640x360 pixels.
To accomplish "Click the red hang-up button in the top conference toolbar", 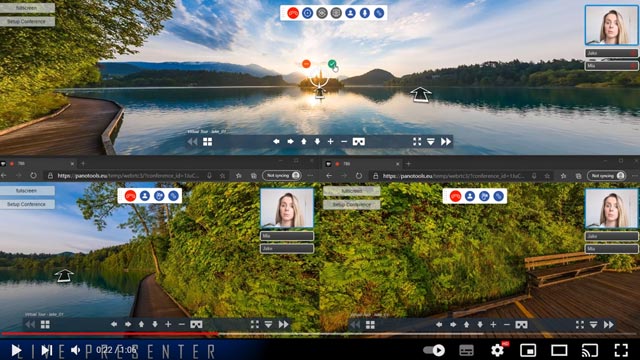I will point(293,13).
